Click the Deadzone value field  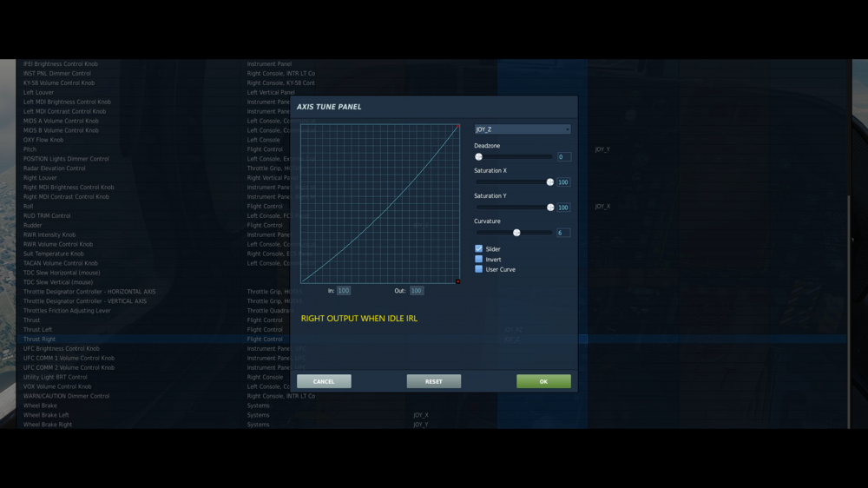[563, 157]
